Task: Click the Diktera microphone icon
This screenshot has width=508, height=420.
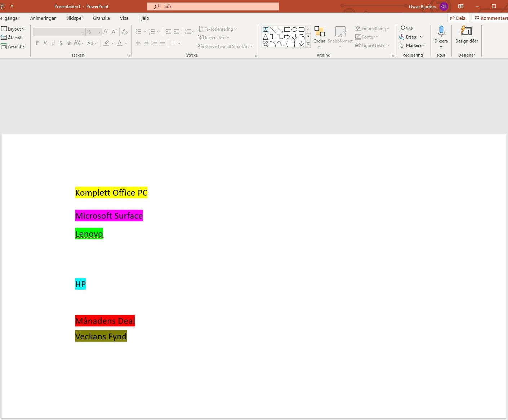Action: [x=441, y=32]
